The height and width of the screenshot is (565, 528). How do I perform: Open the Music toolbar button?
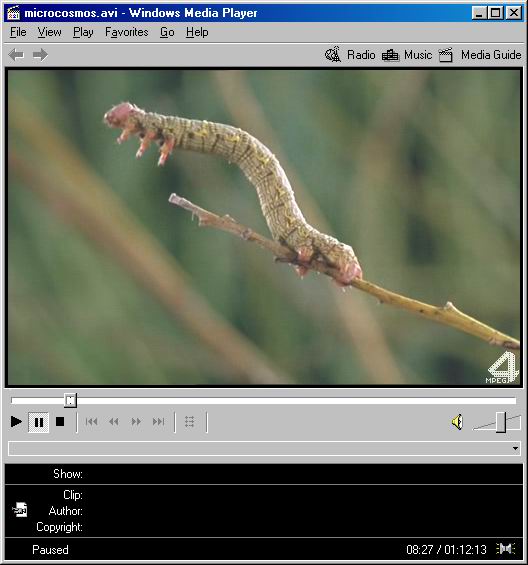click(407, 55)
